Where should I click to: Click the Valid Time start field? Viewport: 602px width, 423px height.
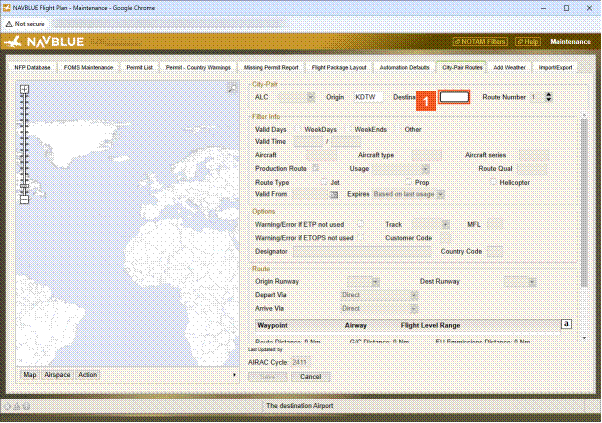(x=308, y=142)
